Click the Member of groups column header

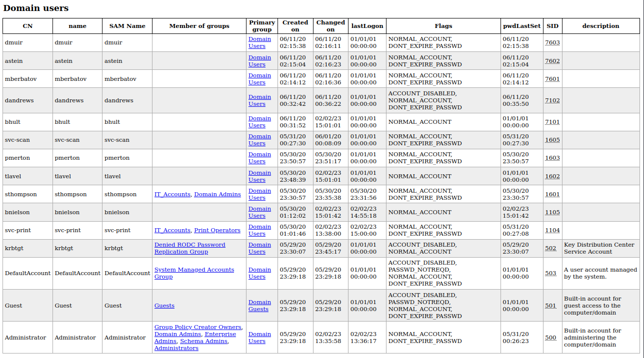point(199,26)
